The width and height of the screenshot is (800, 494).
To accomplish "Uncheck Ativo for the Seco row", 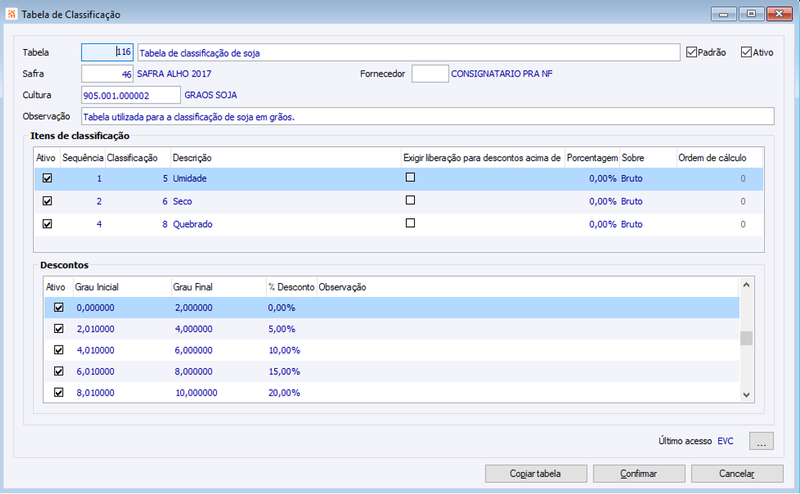I will 47,201.
